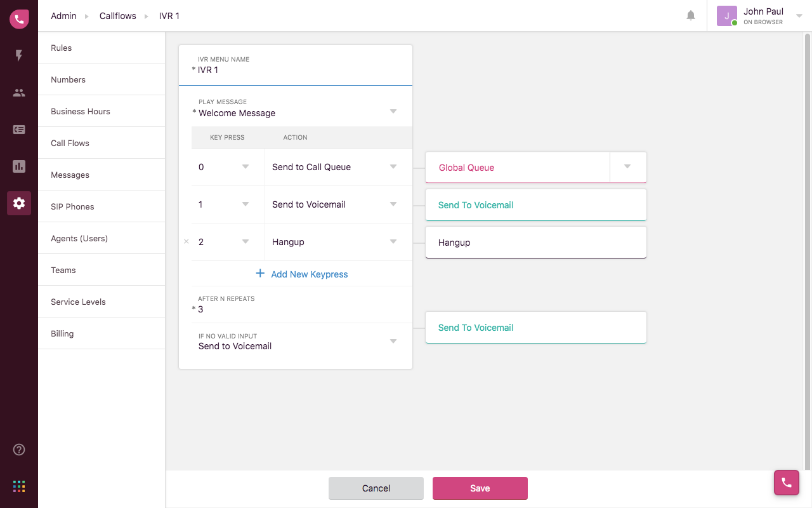The width and height of the screenshot is (812, 508).
Task: Open the people/agents sidebar icon
Action: pyautogui.click(x=19, y=93)
